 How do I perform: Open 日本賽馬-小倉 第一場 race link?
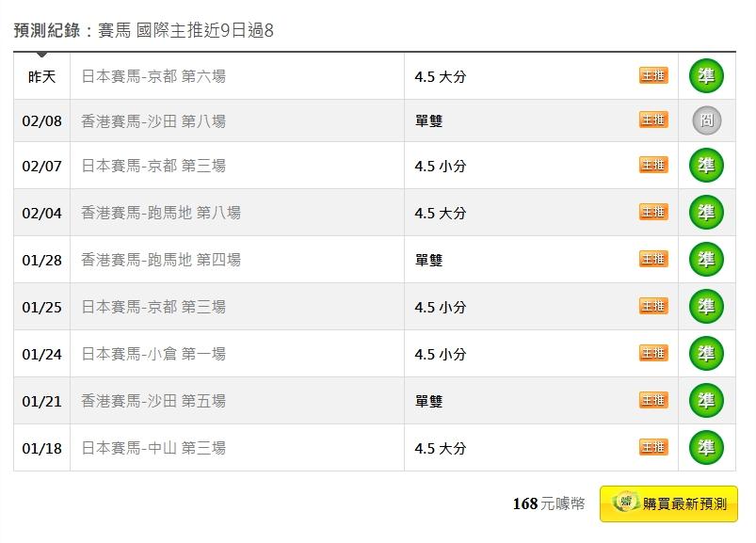(153, 354)
